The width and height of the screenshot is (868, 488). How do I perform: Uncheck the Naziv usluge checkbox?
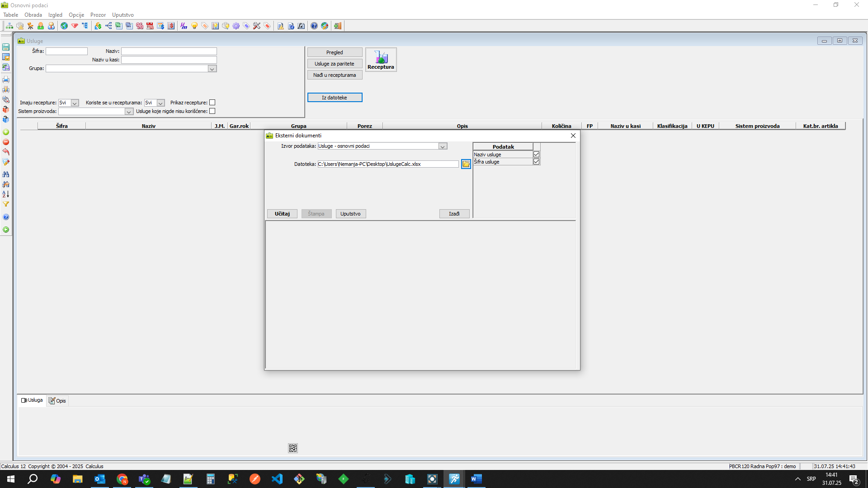coord(536,155)
